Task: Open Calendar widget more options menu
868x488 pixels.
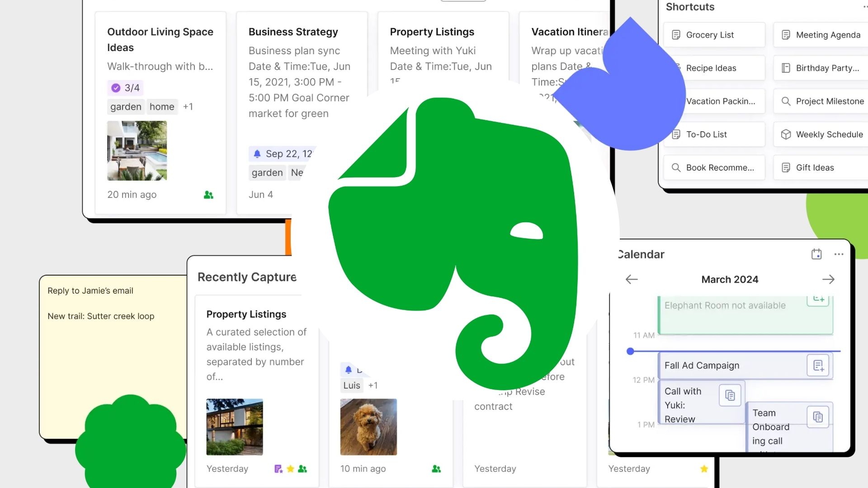Action: 839,254
